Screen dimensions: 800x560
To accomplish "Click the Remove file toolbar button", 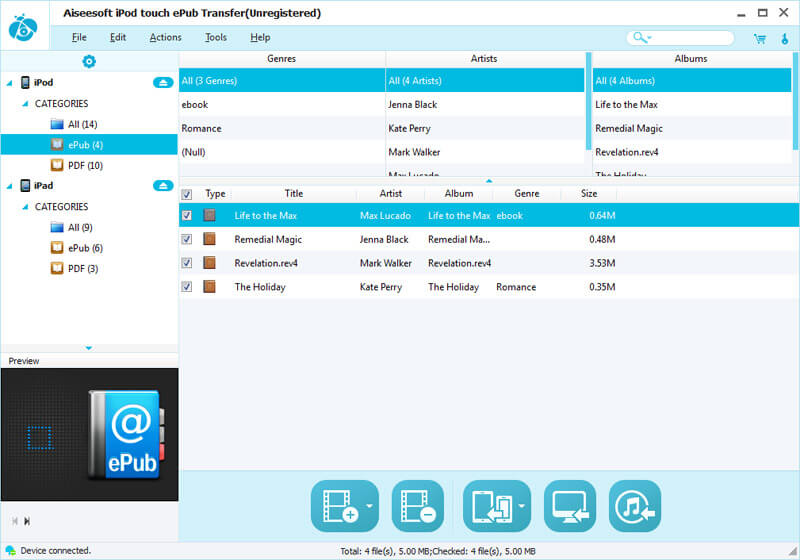I will 417,506.
